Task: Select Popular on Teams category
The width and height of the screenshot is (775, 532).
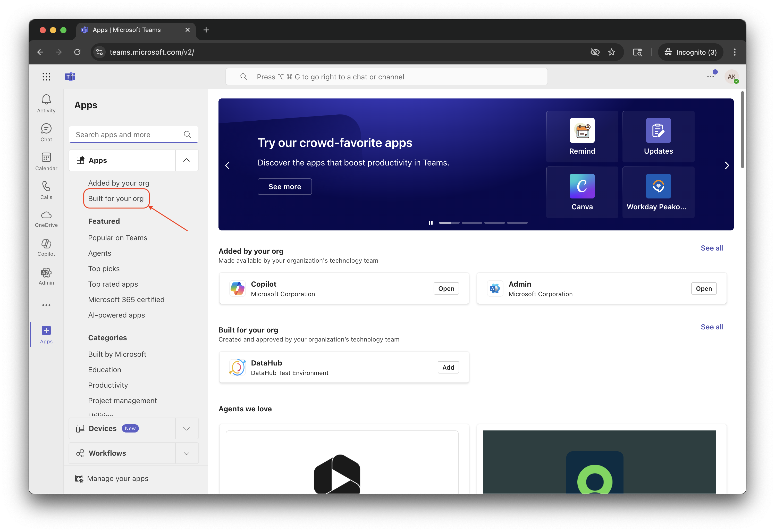Action: [x=117, y=237]
